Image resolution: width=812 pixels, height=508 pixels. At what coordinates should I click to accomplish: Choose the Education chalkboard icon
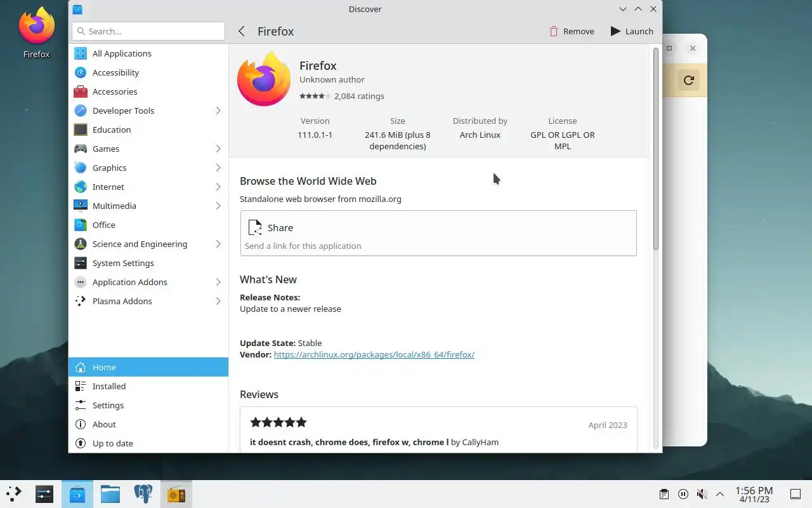click(x=81, y=130)
